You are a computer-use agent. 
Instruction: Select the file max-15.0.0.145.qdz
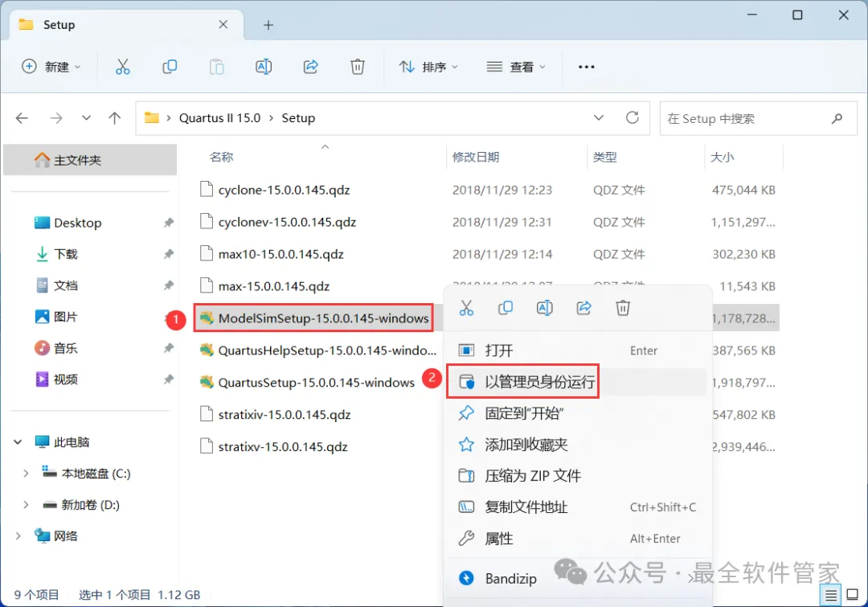tap(273, 286)
